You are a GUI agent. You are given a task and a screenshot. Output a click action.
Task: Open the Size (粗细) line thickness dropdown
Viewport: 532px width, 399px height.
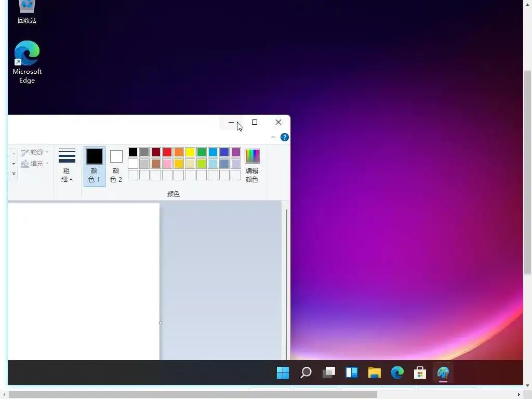[x=67, y=166]
